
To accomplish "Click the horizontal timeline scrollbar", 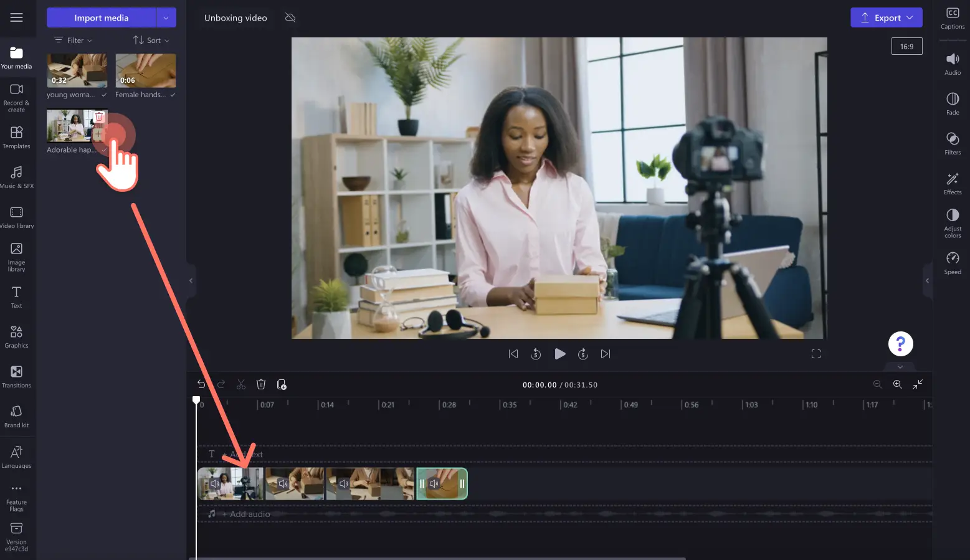I will tap(436, 558).
